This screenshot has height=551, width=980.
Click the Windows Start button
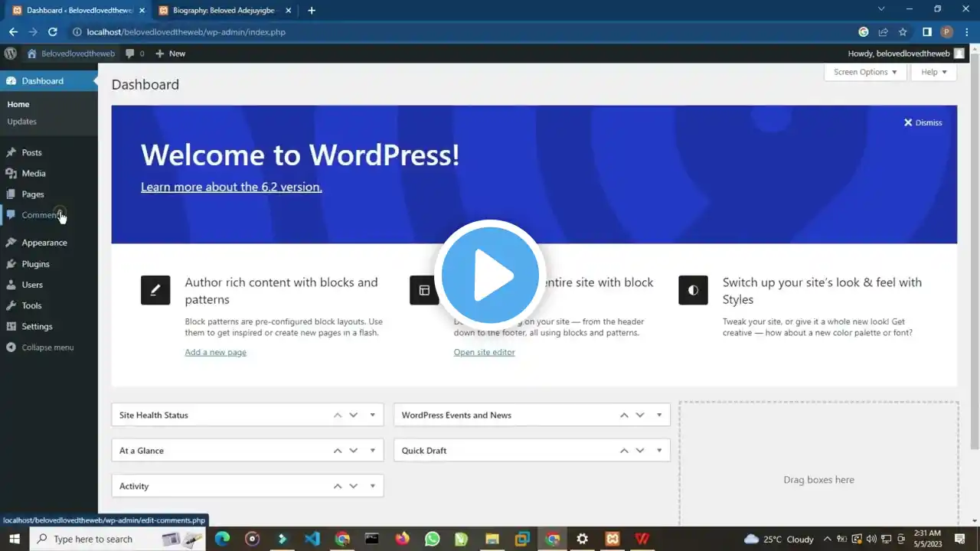[14, 539]
